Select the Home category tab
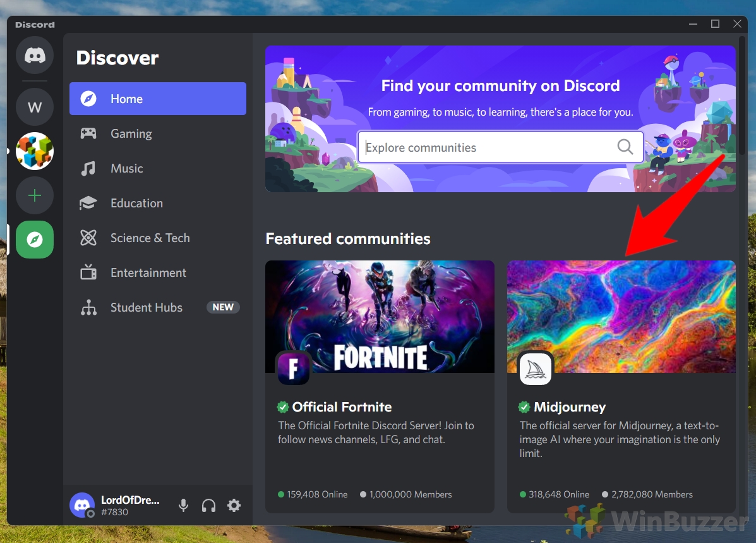 pos(158,99)
